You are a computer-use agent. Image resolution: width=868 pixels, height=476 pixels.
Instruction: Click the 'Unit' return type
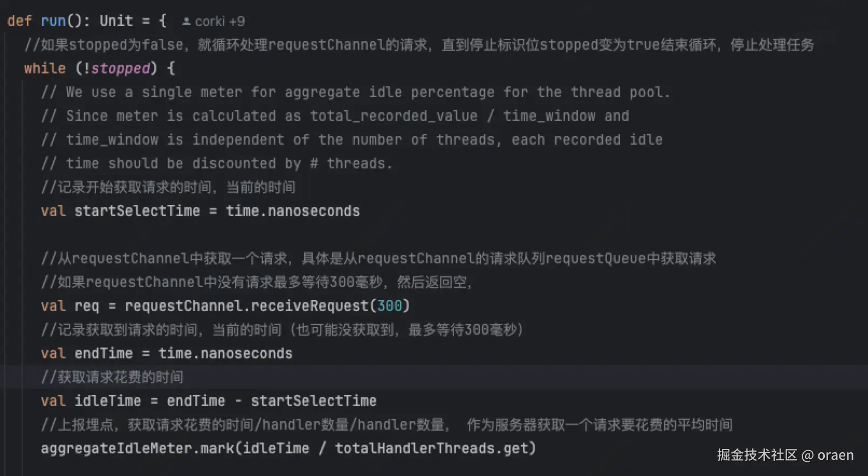[116, 21]
